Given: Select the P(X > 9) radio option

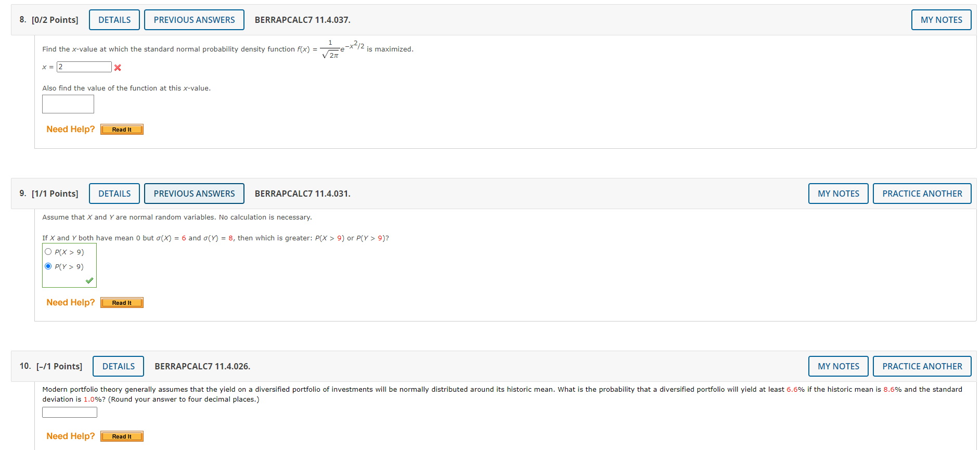Looking at the screenshot, I should (x=48, y=252).
